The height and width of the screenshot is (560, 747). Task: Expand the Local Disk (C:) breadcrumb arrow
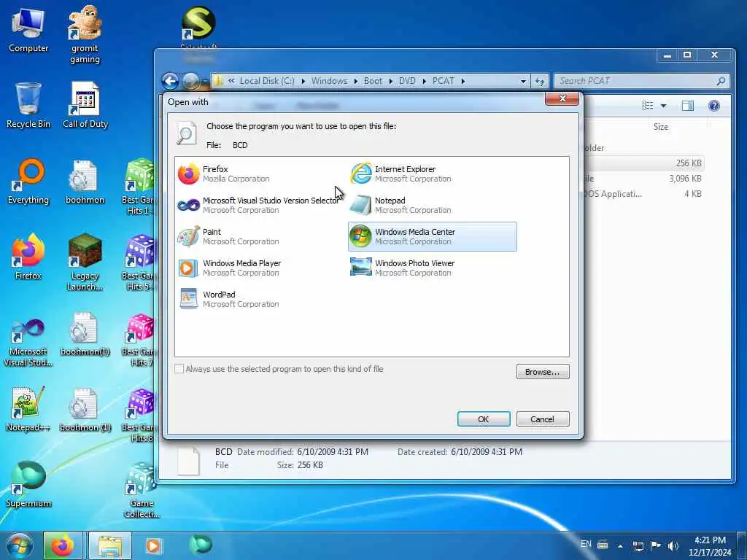click(303, 81)
